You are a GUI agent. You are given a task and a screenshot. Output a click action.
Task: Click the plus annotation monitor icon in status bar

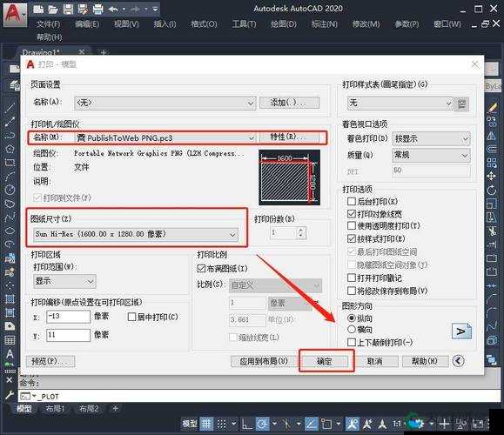tap(445, 424)
